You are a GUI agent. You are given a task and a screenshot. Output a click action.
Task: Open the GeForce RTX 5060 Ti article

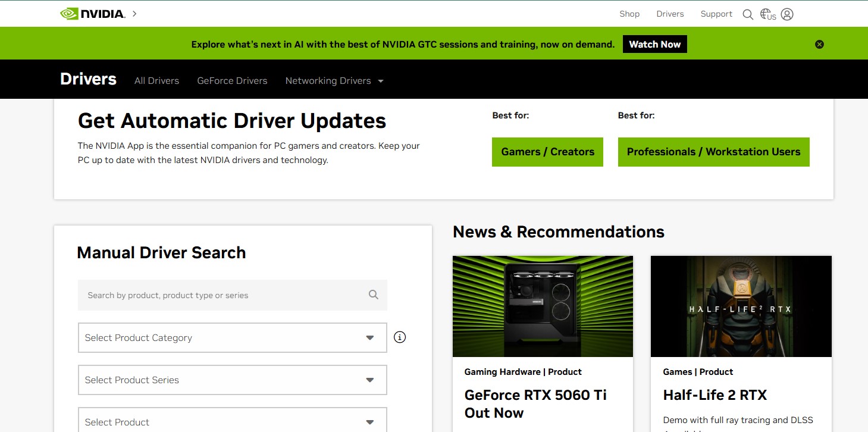[535, 403]
